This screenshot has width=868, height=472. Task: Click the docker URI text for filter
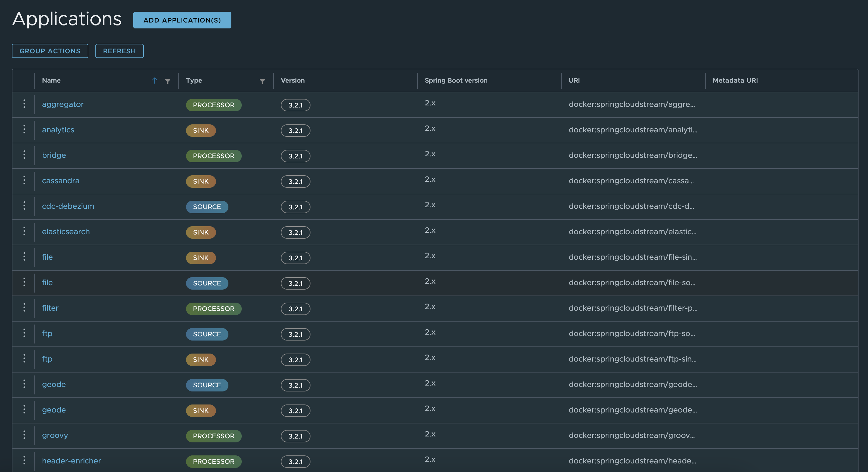[x=633, y=308]
